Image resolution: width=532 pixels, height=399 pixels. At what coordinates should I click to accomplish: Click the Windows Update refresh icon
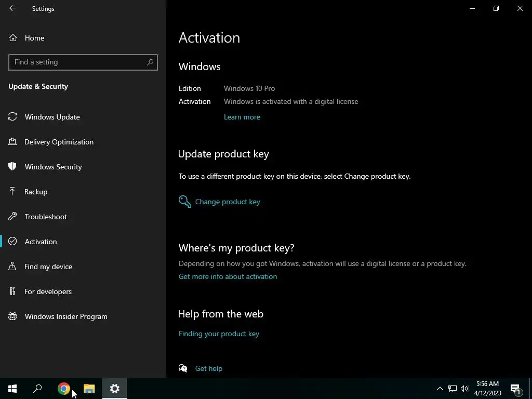(12, 117)
